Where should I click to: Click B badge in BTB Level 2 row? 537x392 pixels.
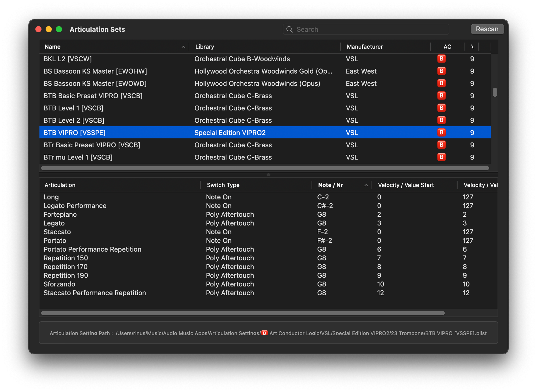[441, 120]
